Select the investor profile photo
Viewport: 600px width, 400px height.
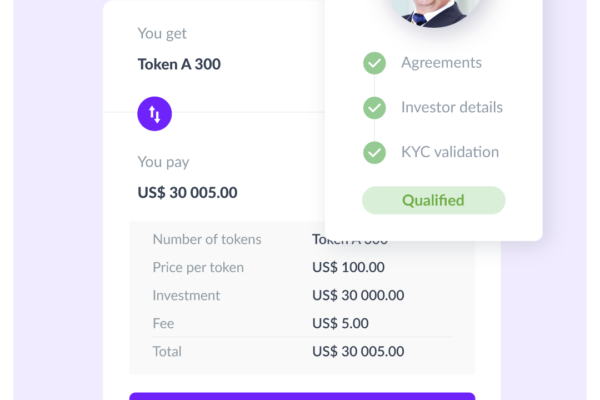[x=434, y=11]
